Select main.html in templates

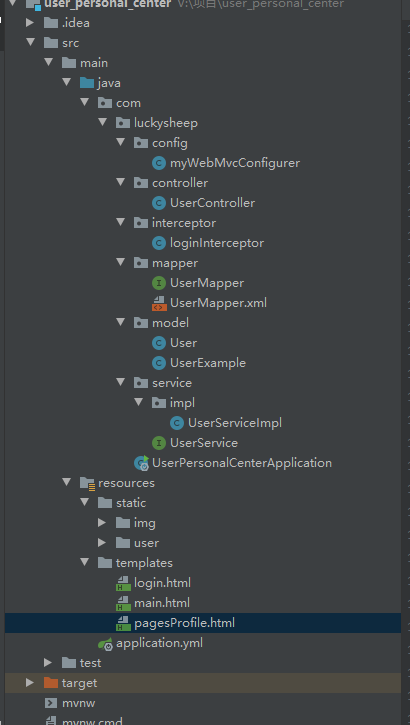click(162, 603)
